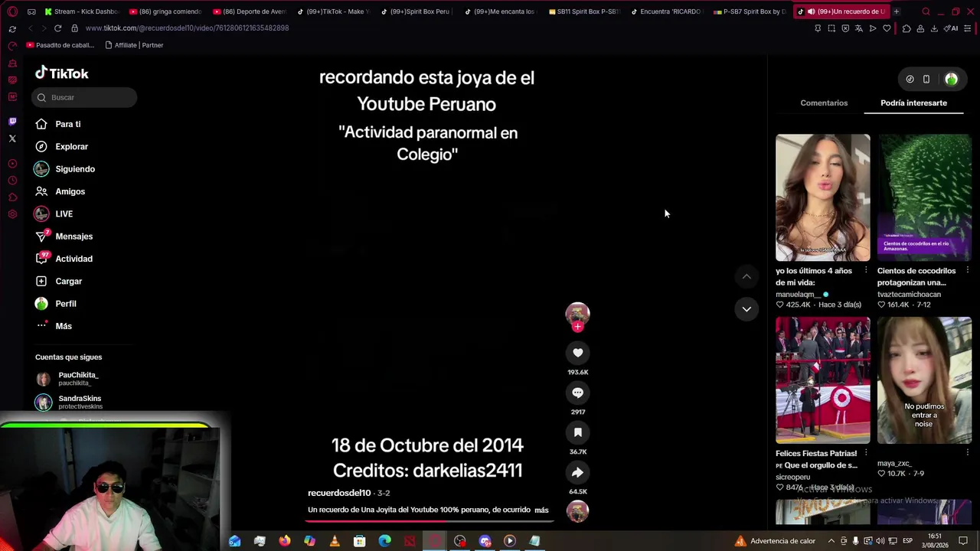Open the Opera snapshot tool icon

coord(831,28)
